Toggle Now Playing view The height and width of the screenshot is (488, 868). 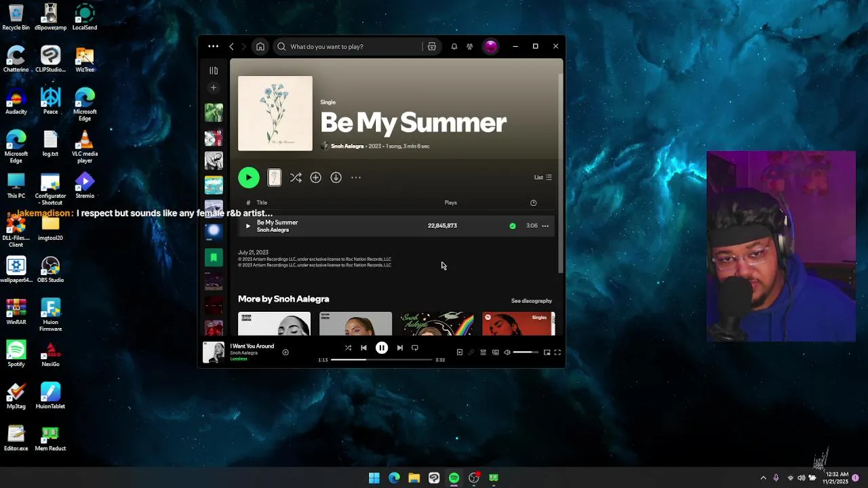click(x=459, y=352)
